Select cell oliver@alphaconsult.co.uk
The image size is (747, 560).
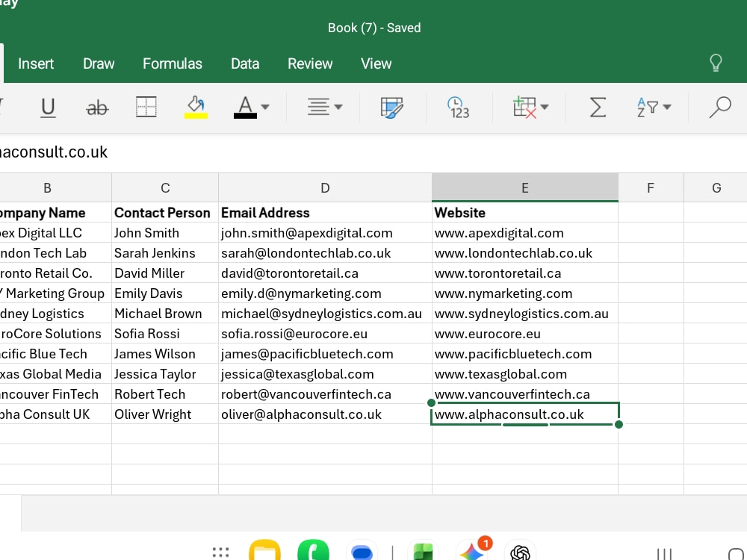pyautogui.click(x=325, y=414)
